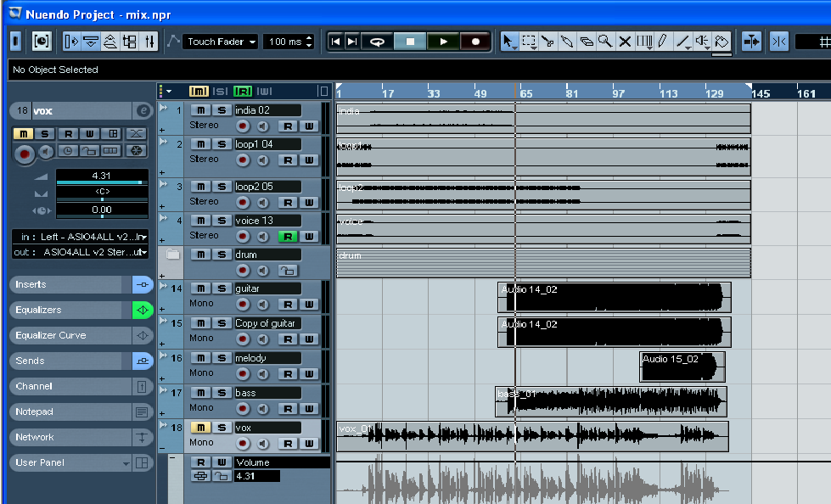
Task: Open the input routing dropdown
Action: (81, 237)
